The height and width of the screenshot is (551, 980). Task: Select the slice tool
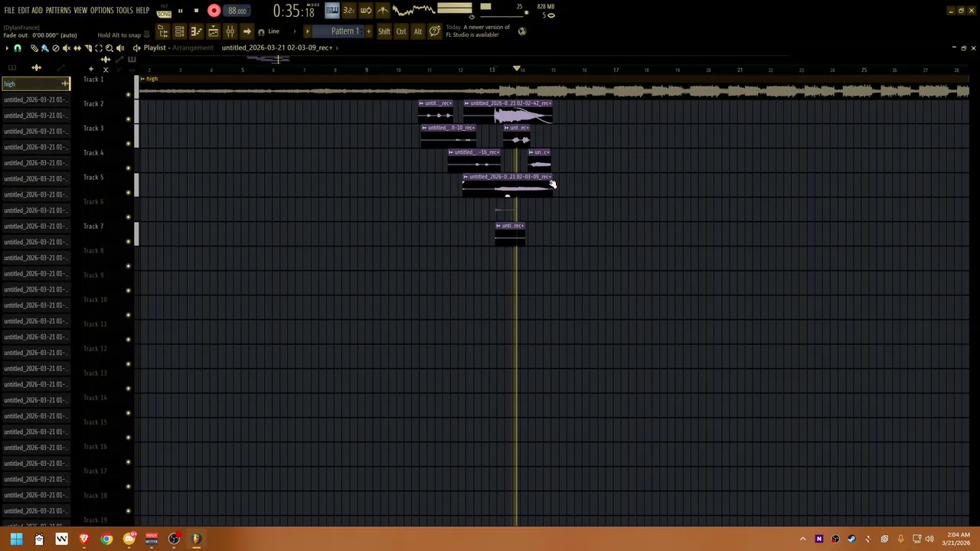(87, 47)
